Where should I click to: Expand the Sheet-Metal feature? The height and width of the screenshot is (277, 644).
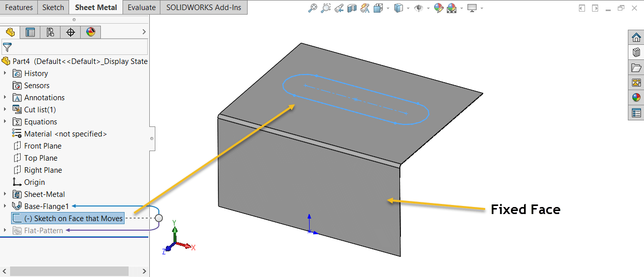[x=5, y=194]
